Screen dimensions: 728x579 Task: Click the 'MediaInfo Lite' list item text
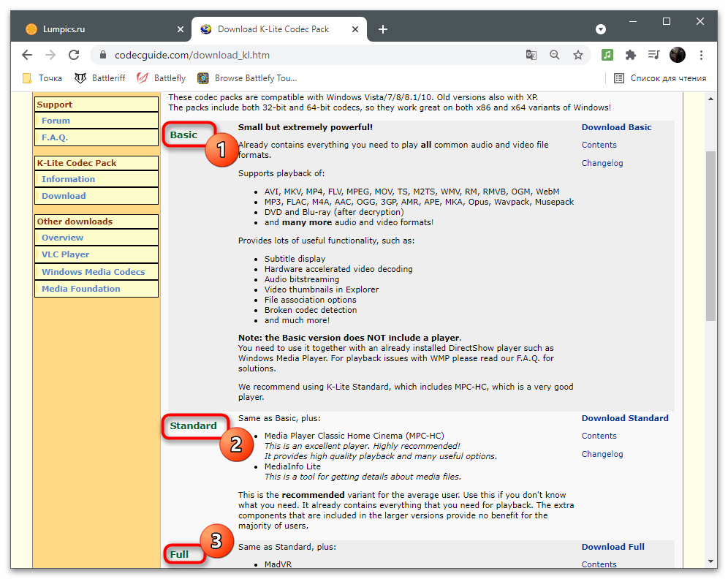292,466
